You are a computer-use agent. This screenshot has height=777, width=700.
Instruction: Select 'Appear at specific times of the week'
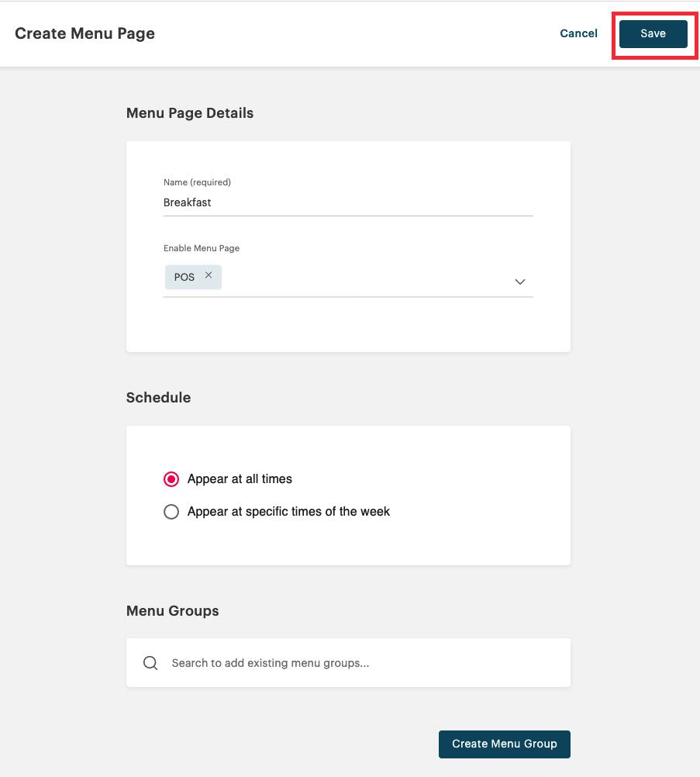coord(171,511)
